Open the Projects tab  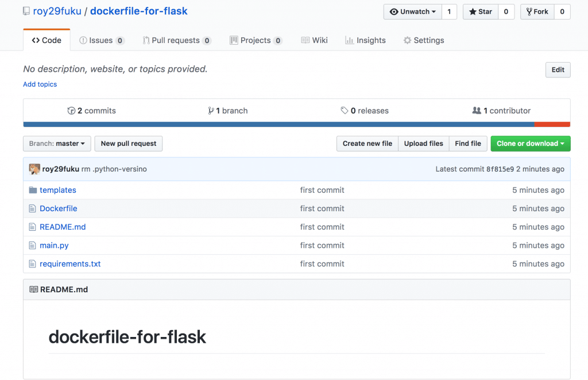click(256, 40)
